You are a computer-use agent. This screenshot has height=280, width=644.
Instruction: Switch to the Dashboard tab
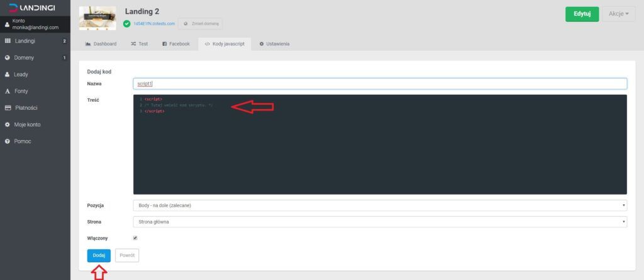(x=101, y=44)
